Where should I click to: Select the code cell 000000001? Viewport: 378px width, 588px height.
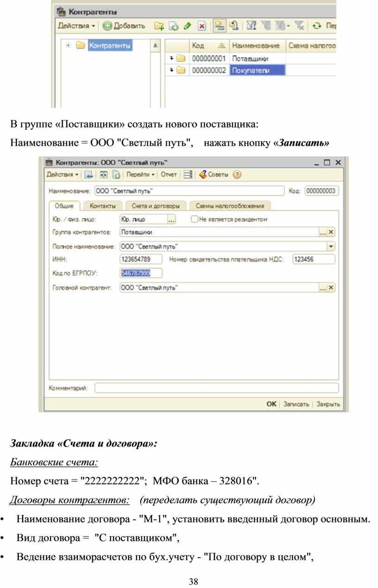click(x=208, y=59)
